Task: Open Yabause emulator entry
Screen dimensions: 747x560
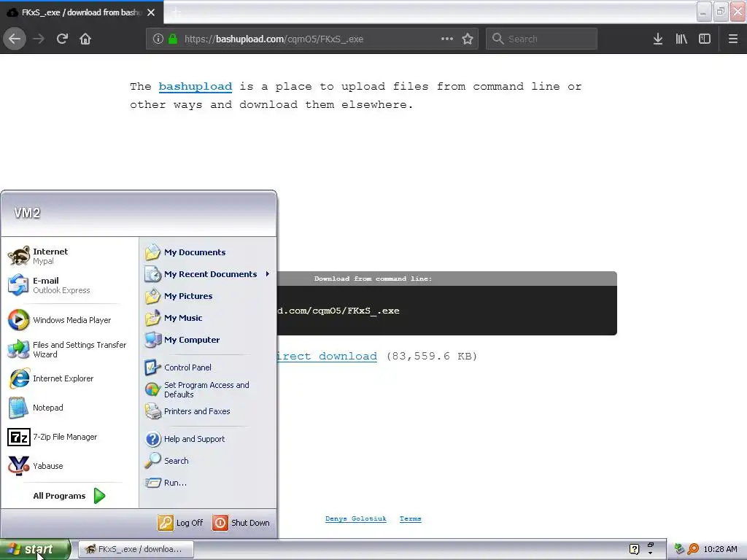Action: pyautogui.click(x=69, y=466)
